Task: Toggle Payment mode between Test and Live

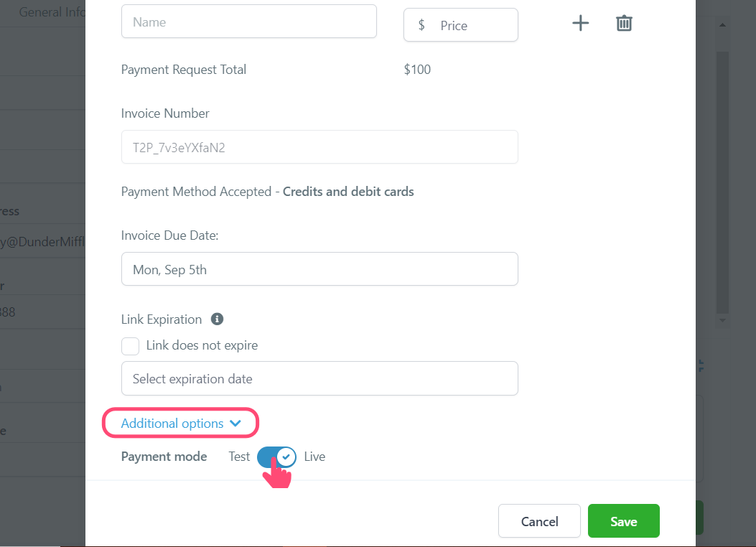Action: [276, 457]
